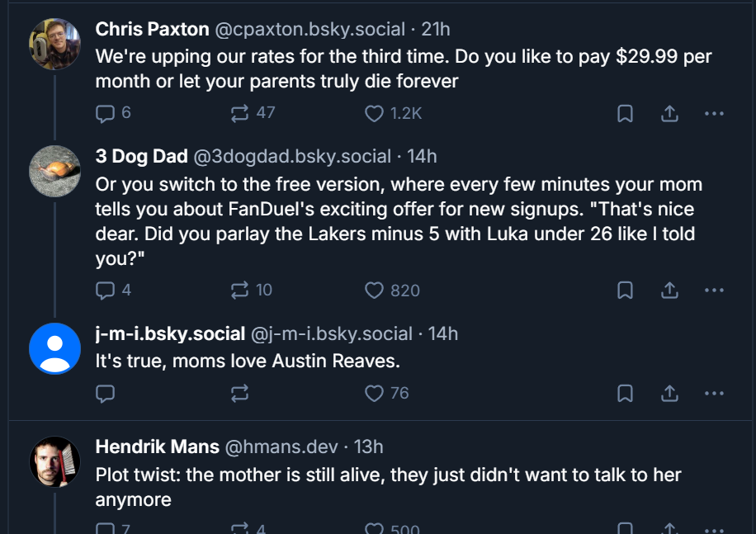Repost Chris Paxton's post

click(240, 113)
